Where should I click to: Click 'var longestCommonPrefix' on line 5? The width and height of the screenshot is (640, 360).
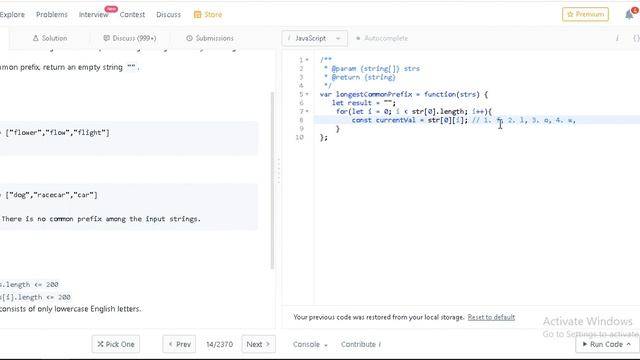coord(366,94)
